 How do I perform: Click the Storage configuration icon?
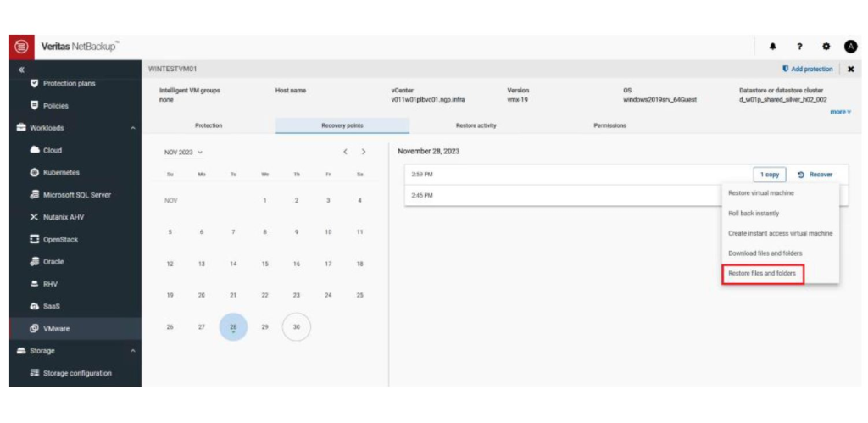point(34,373)
